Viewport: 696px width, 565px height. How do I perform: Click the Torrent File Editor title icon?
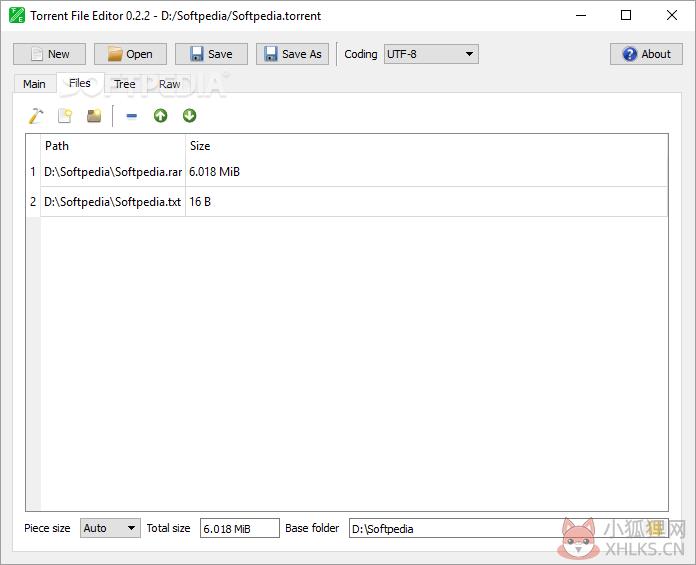coord(17,16)
